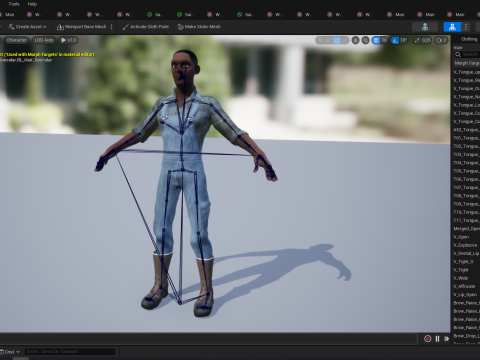Open the Help menu
The height and width of the screenshot is (360, 480).
pos(32,4)
